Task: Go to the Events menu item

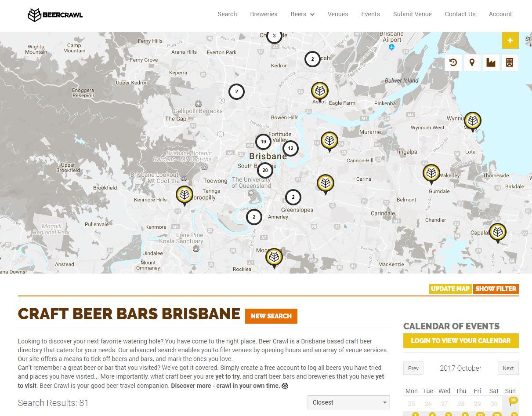Action: [x=370, y=14]
